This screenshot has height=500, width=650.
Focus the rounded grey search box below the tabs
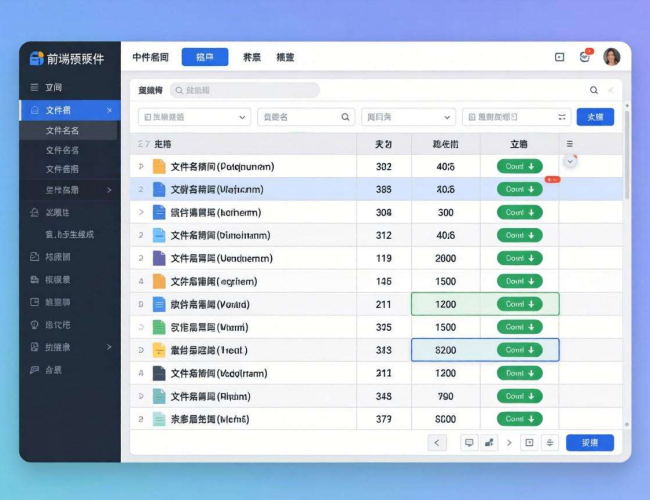(x=245, y=90)
